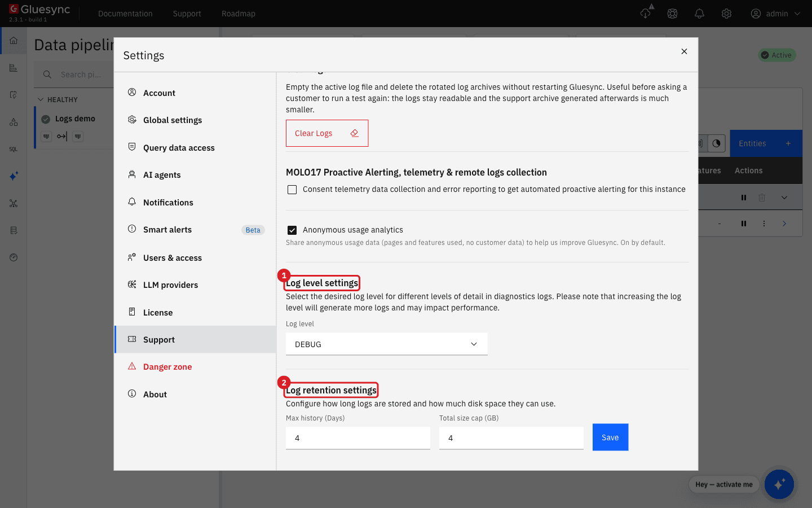Open settings gear icon in header

coord(726,14)
